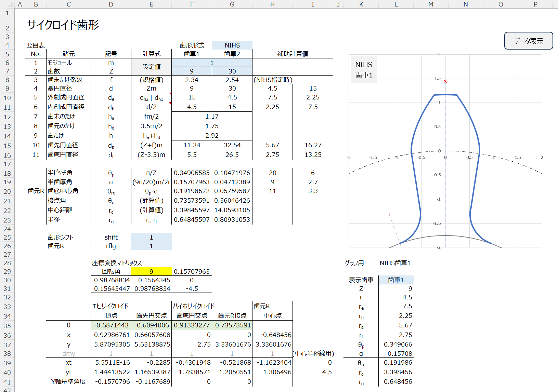Click the rflg value cell

[151, 246]
